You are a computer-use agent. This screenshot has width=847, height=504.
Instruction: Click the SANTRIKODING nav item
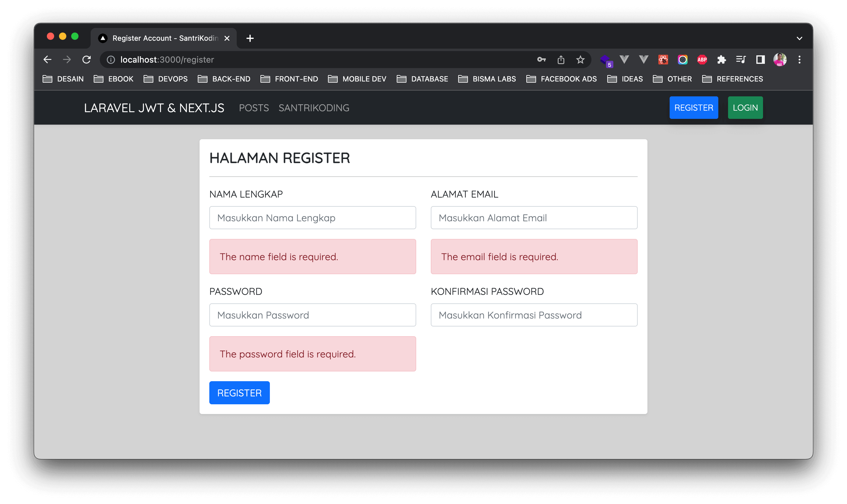pos(314,108)
